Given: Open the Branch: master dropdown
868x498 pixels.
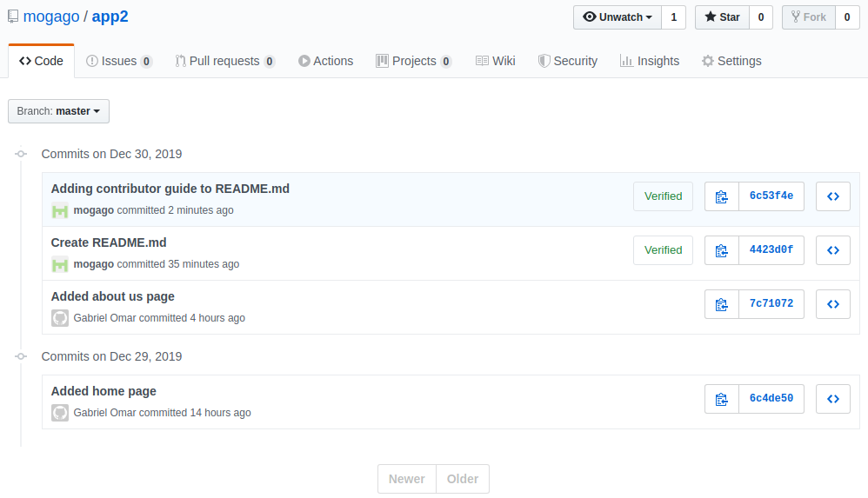Looking at the screenshot, I should [x=58, y=111].
